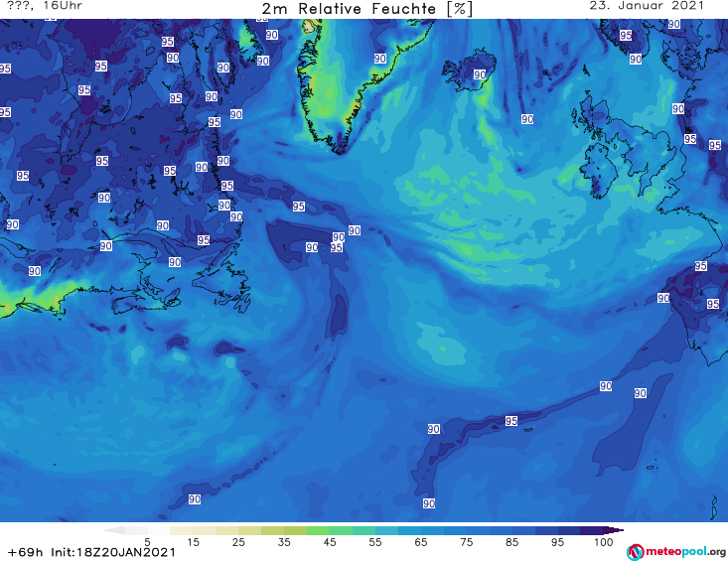Viewport: 728px width, 562px height.
Task: Click the '95' label on the long southern Atlantic band
Action: [x=511, y=421]
